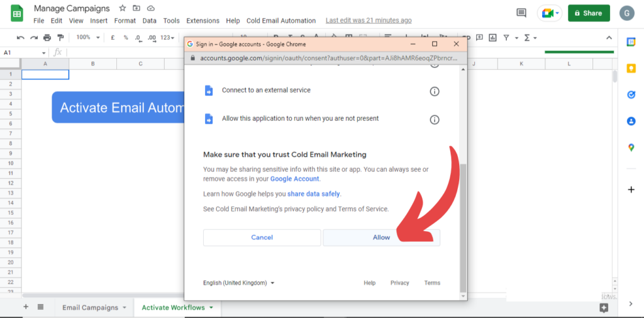
Task: Change language English (United Kingdom) dropdown
Action: [239, 283]
